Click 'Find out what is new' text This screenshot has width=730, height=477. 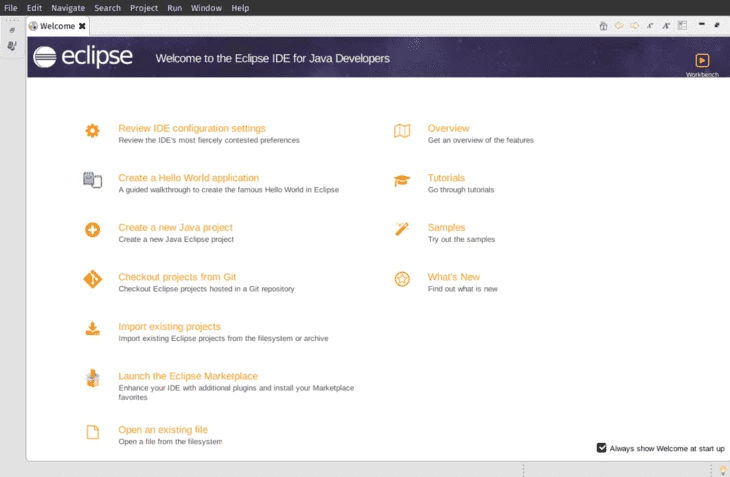tap(462, 289)
